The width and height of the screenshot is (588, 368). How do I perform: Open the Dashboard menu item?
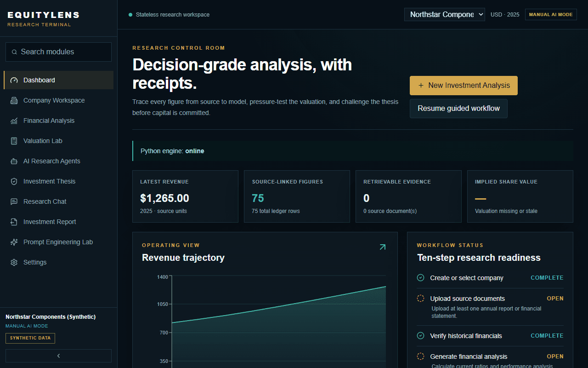[x=58, y=80]
